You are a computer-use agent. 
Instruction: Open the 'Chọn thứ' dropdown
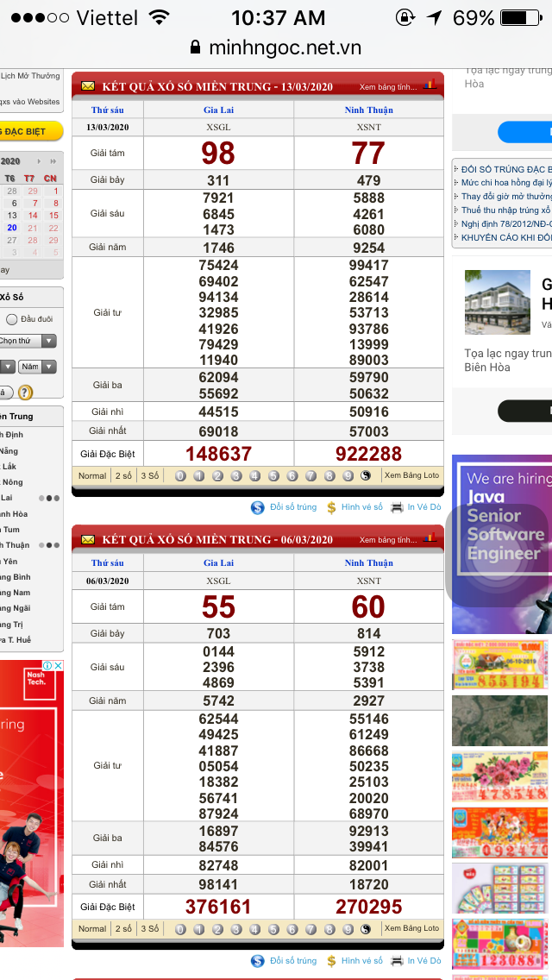point(28,341)
